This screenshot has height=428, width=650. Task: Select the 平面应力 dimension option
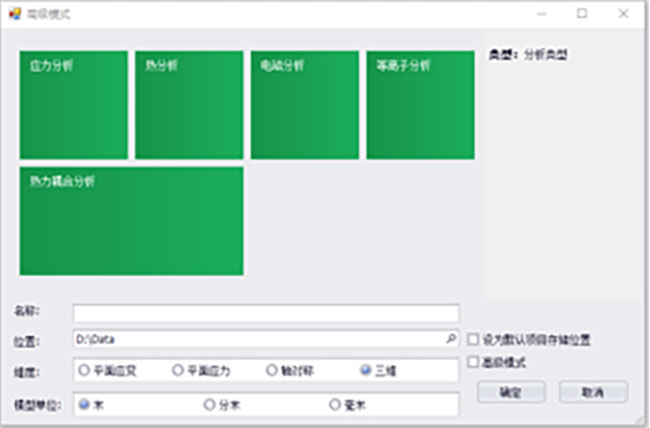[x=178, y=371]
